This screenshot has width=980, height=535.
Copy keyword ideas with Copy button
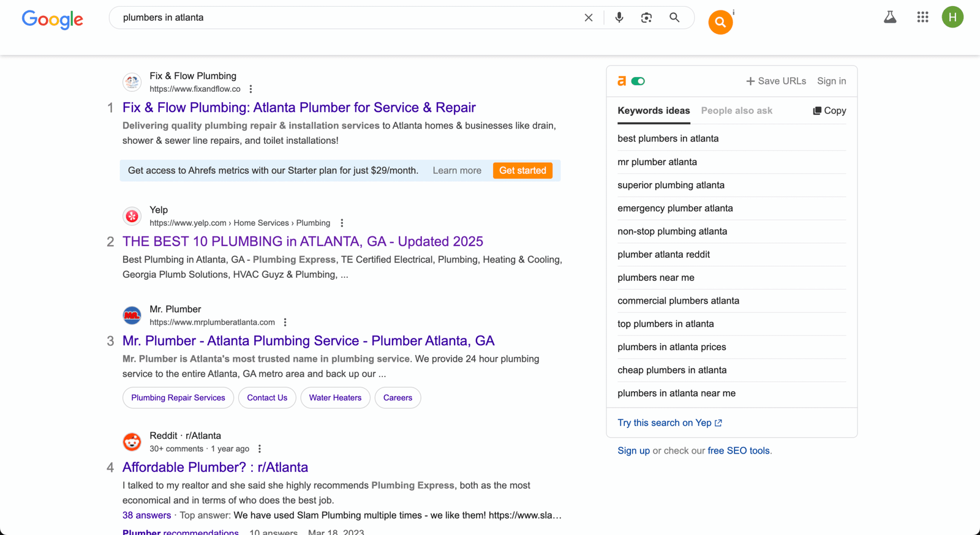pos(829,111)
